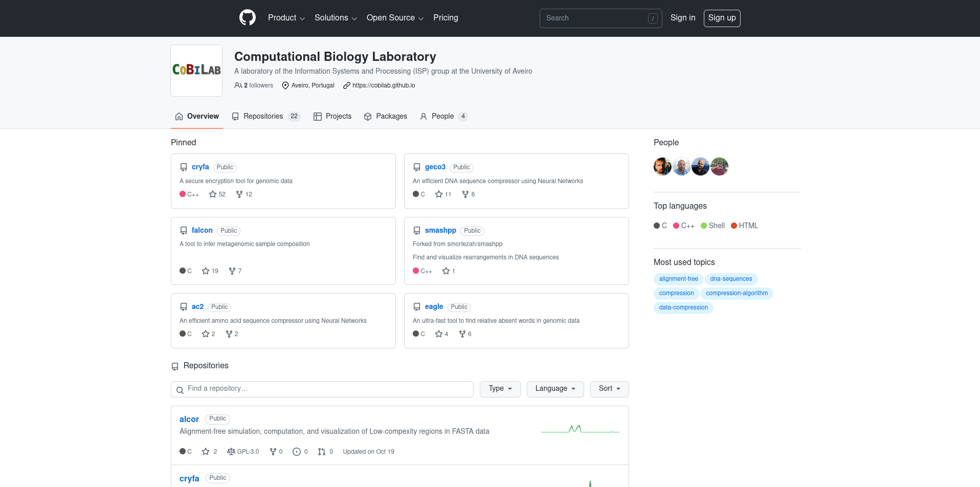Open the smashpp pinned repository

pos(440,231)
